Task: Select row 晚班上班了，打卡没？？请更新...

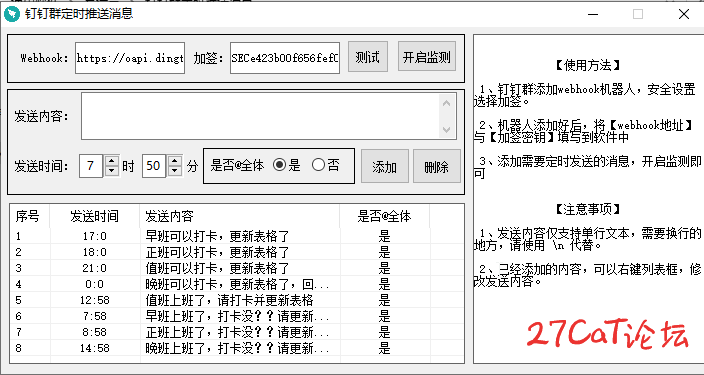Action: [x=237, y=348]
